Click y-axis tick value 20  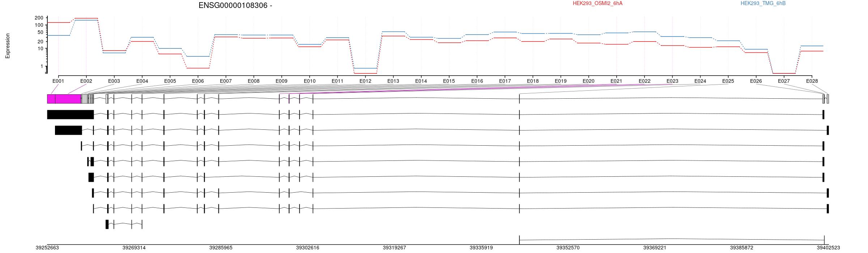[x=41, y=42]
